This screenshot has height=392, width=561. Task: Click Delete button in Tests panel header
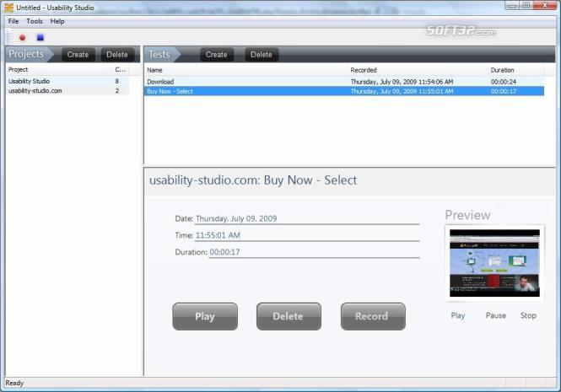[262, 54]
